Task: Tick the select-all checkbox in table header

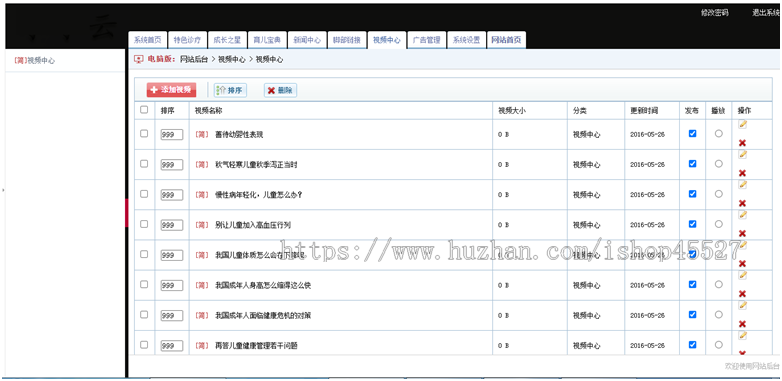Action: pyautogui.click(x=144, y=110)
